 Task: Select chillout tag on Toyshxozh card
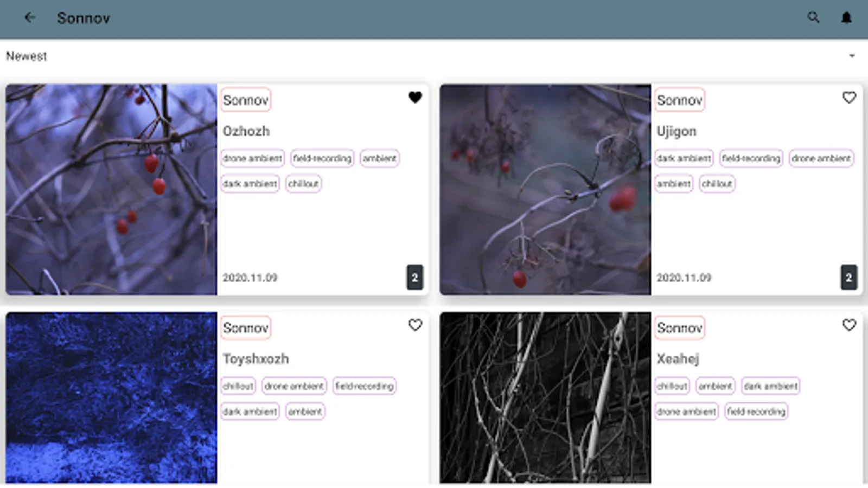pyautogui.click(x=238, y=386)
